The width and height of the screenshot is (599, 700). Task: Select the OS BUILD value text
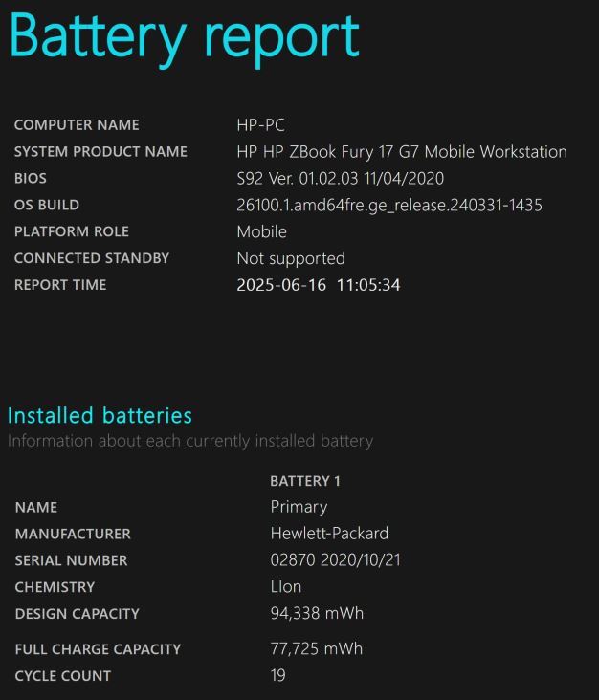coord(389,206)
